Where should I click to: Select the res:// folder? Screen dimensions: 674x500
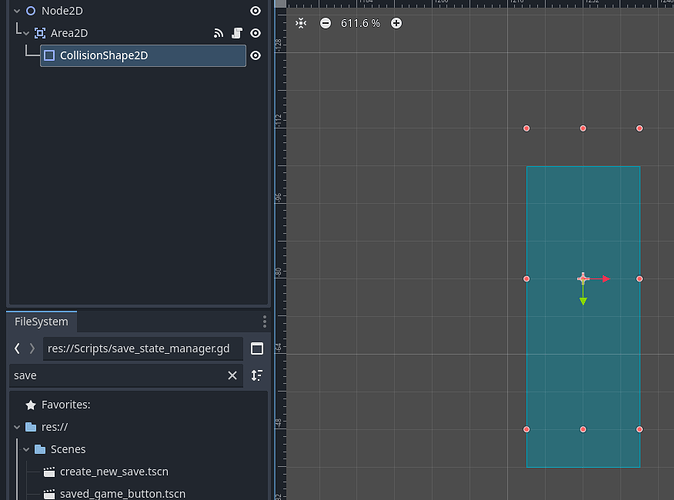(55, 427)
